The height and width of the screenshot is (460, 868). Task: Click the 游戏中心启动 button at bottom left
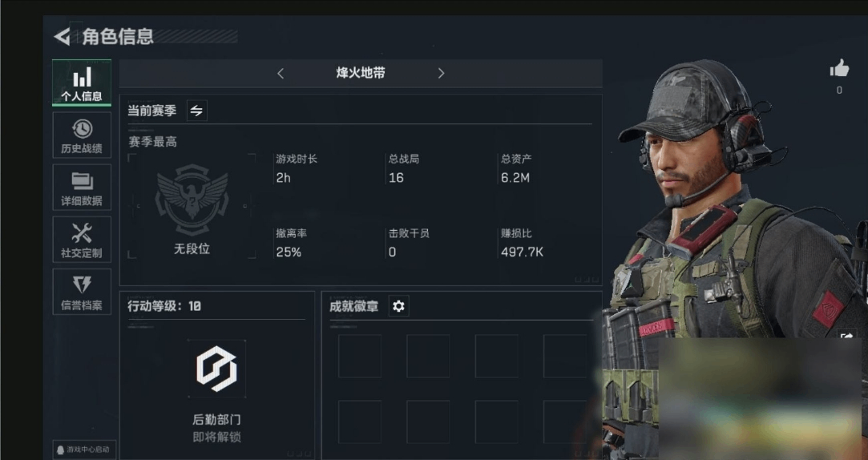click(84, 450)
